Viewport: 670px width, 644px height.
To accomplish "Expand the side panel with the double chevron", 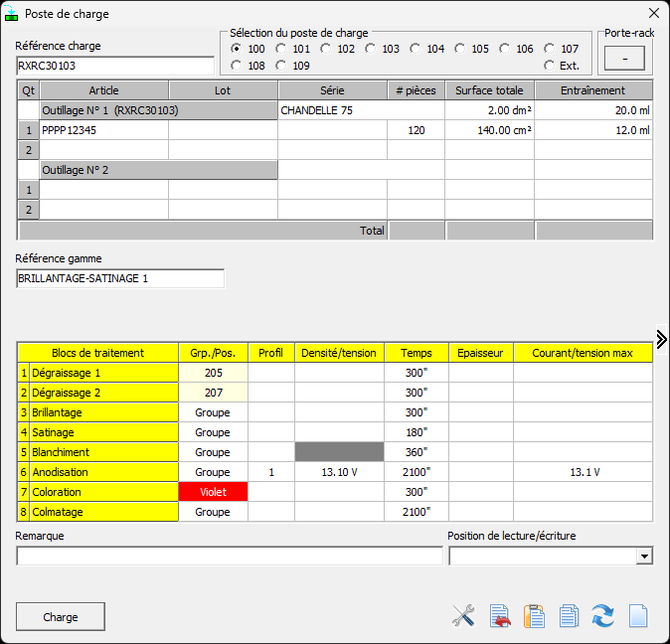I will click(661, 339).
